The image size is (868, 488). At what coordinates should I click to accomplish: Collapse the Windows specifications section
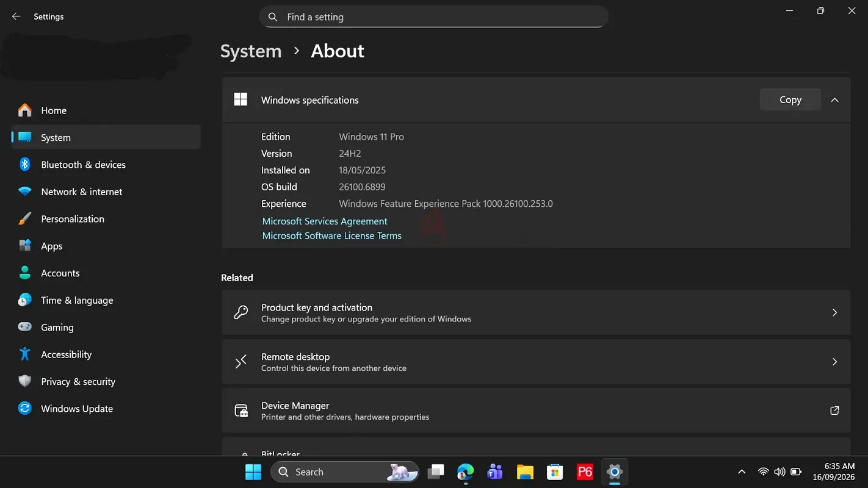834,100
